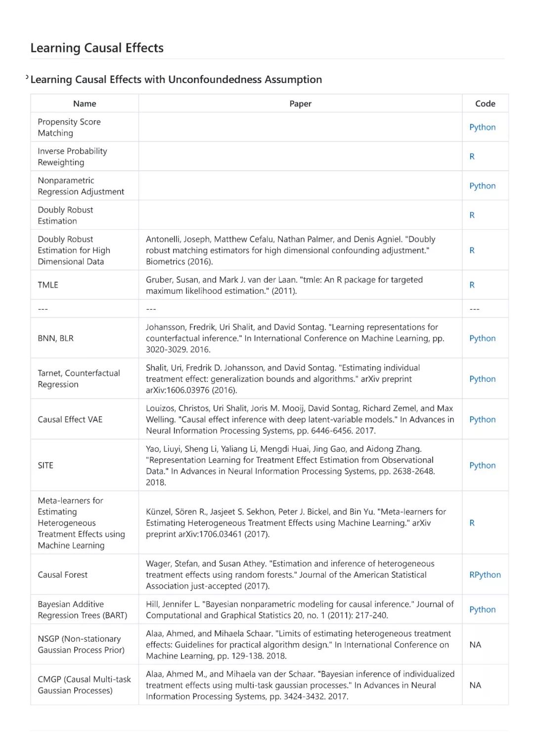This screenshot has width=534, height=756.
Task: Click the Code column header
Action: click(485, 103)
